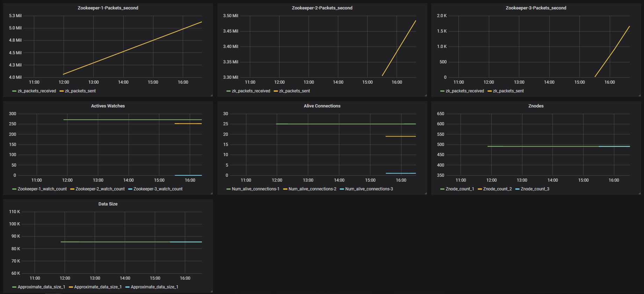Click resize handle of Actives Watches panel
The width and height of the screenshot is (644, 294).
211,193
